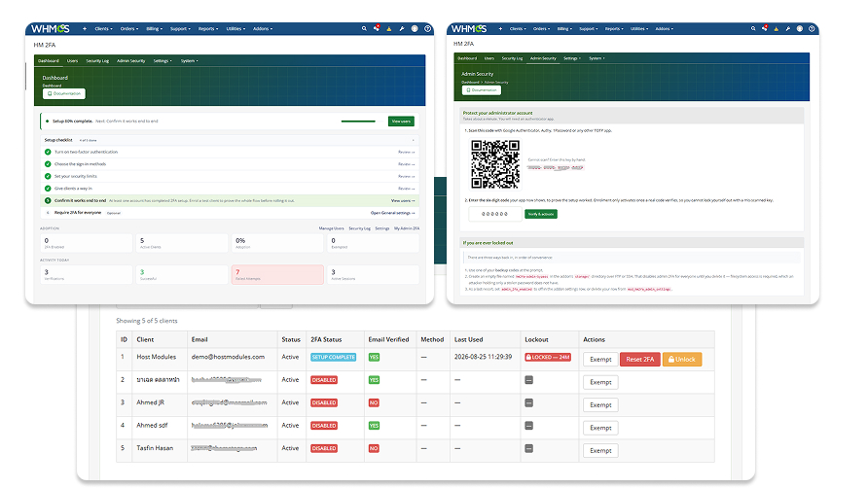The height and width of the screenshot is (488, 868).
Task: Click Reset 2FA for Host Modules
Action: click(x=640, y=360)
